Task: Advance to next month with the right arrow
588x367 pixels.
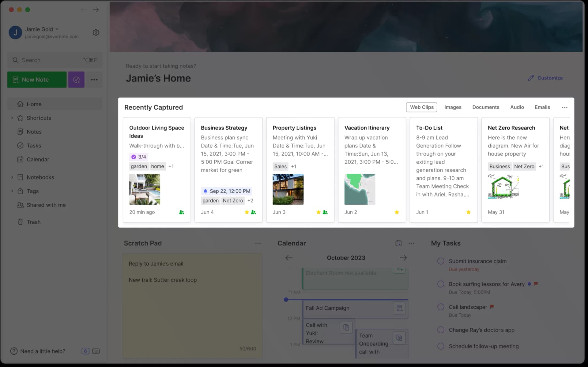Action: pos(403,258)
